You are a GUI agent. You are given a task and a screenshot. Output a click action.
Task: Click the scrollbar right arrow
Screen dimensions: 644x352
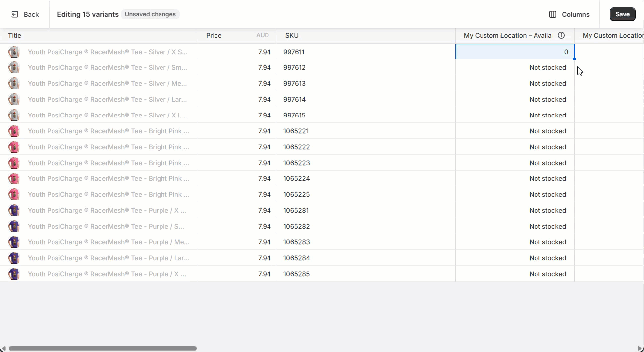point(640,348)
